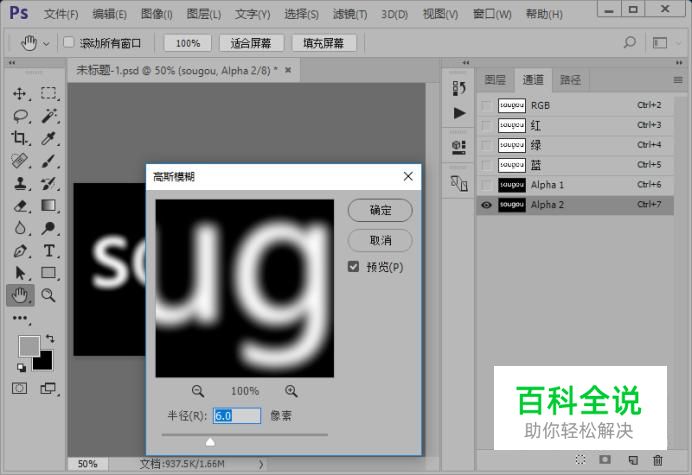
Task: Select the Eyedropper tool
Action: [49, 138]
